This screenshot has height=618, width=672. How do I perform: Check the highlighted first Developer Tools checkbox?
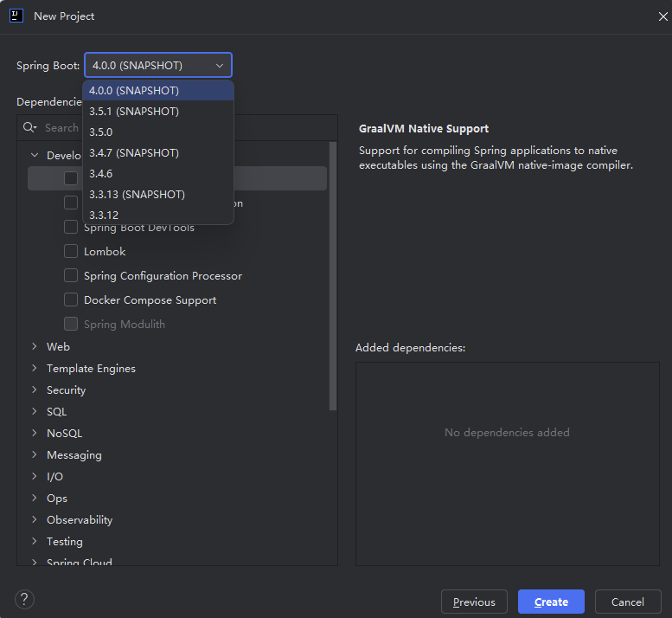coord(71,178)
